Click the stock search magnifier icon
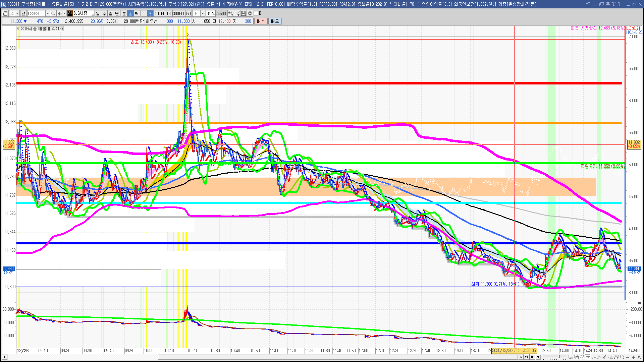644x362 pixels. pyautogui.click(x=53, y=13)
